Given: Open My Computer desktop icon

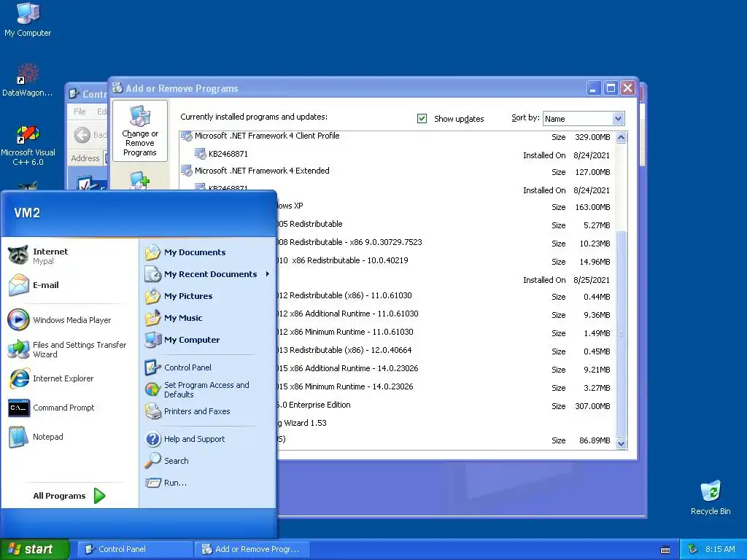Looking at the screenshot, I should click(x=28, y=19).
